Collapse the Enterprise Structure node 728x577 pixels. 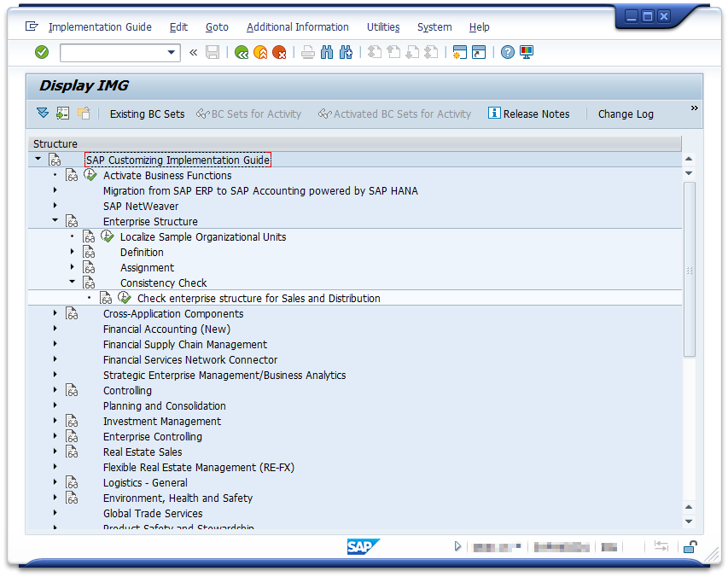[x=55, y=220]
